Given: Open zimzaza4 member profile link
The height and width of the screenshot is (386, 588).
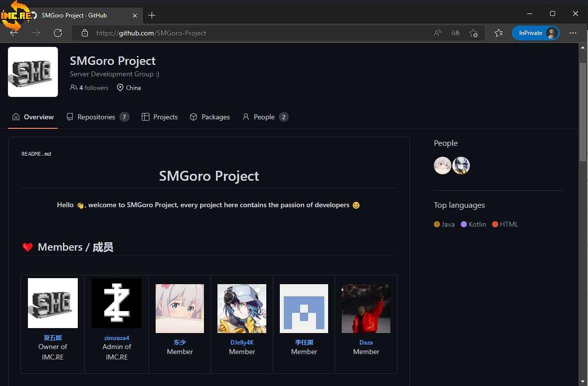Looking at the screenshot, I should 117,338.
